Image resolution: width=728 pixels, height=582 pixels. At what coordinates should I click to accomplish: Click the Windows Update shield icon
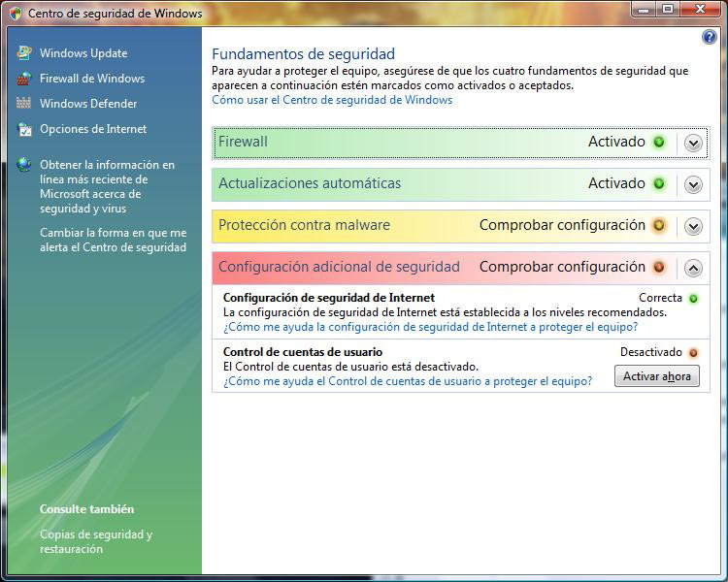(x=24, y=53)
